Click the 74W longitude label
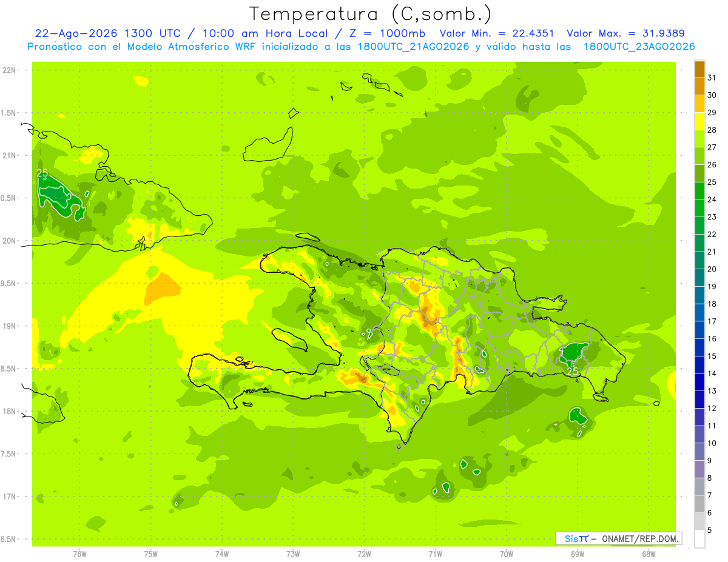Image resolution: width=728 pixels, height=562 pixels. (222, 554)
